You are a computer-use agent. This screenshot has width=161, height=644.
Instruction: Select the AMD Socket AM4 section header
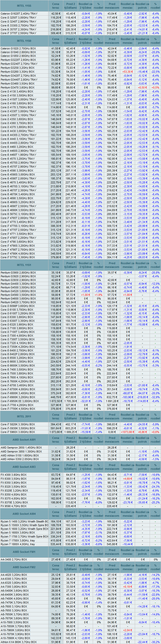24,514
